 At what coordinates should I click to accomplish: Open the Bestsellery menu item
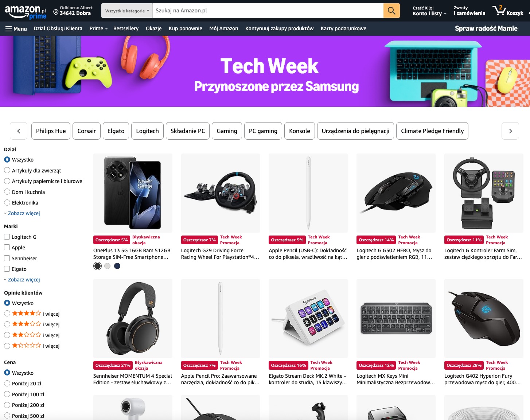click(126, 28)
